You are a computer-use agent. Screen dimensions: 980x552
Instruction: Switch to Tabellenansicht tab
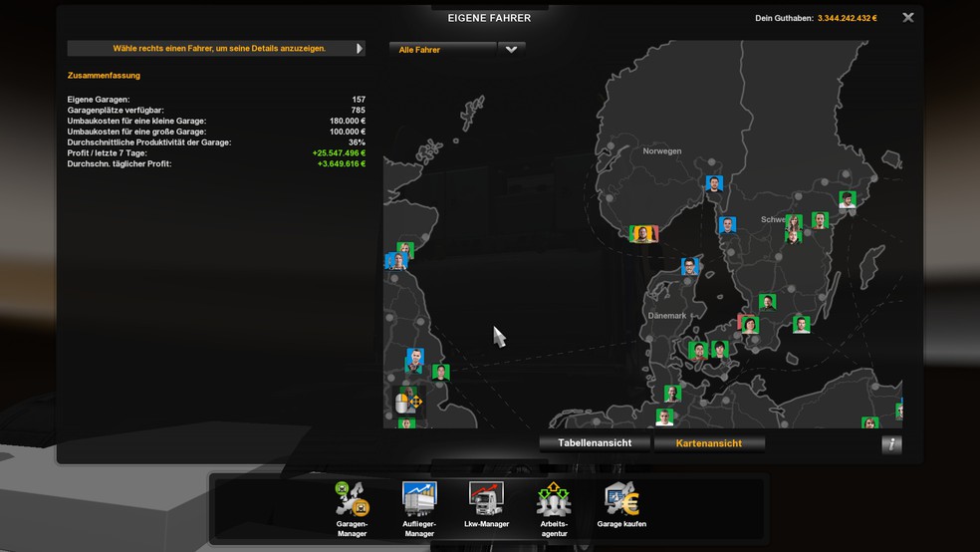[595, 443]
